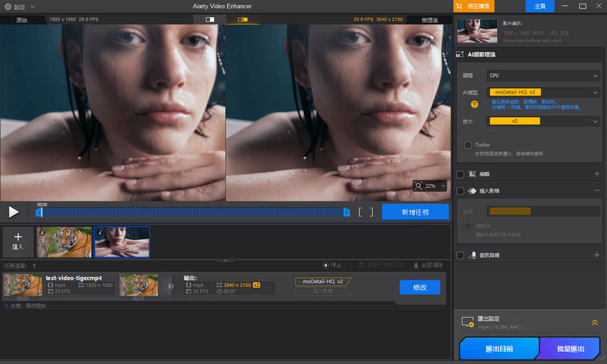Expand the 編輯 section with plus
The width and height of the screenshot is (607, 364).
pyautogui.click(x=596, y=174)
